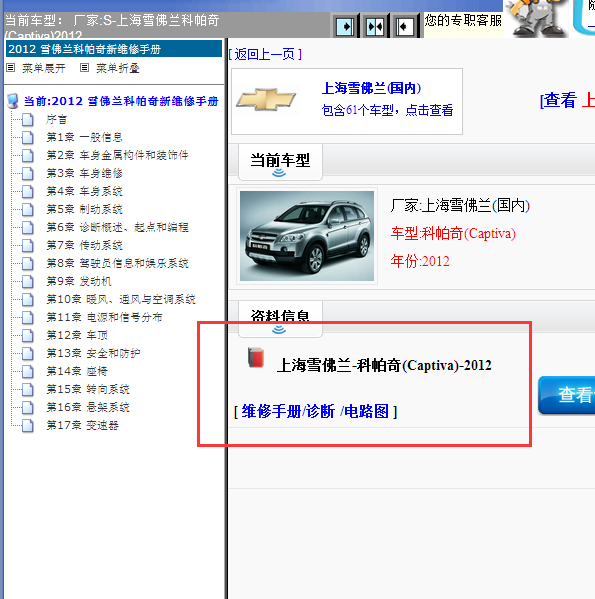Click page icon for 第5章 制动系统
Screen dimensions: 595x599
pyautogui.click(x=27, y=209)
